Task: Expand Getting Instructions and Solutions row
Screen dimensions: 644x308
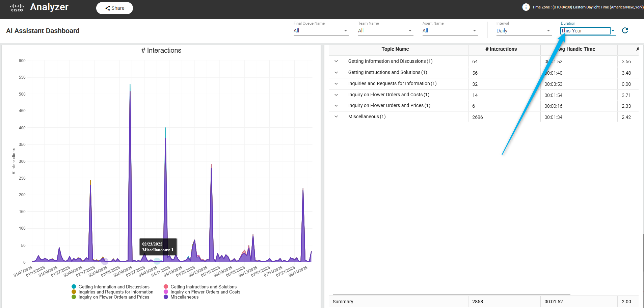Action: 336,73
